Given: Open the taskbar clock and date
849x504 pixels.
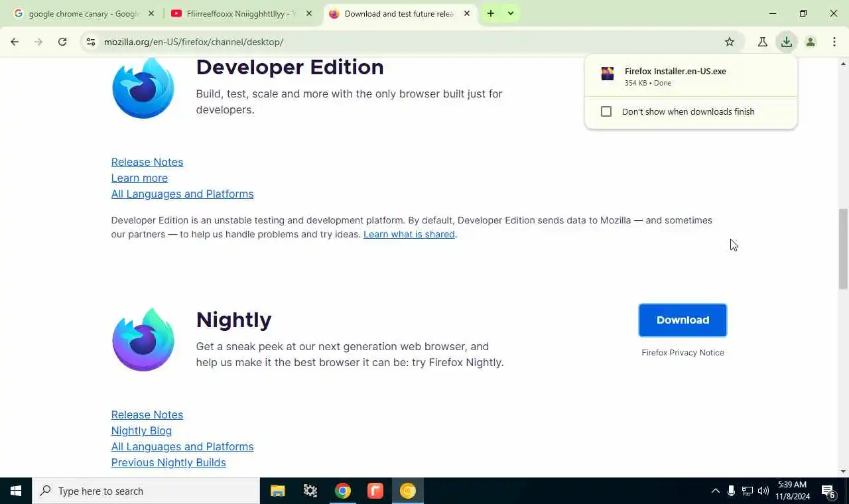Looking at the screenshot, I should (x=793, y=491).
